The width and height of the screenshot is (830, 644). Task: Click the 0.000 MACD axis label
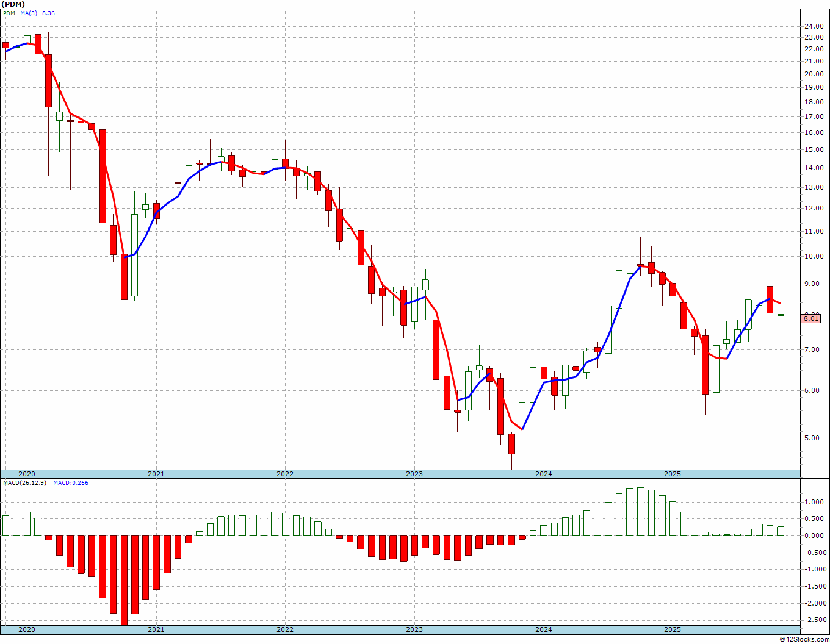[x=814, y=535]
